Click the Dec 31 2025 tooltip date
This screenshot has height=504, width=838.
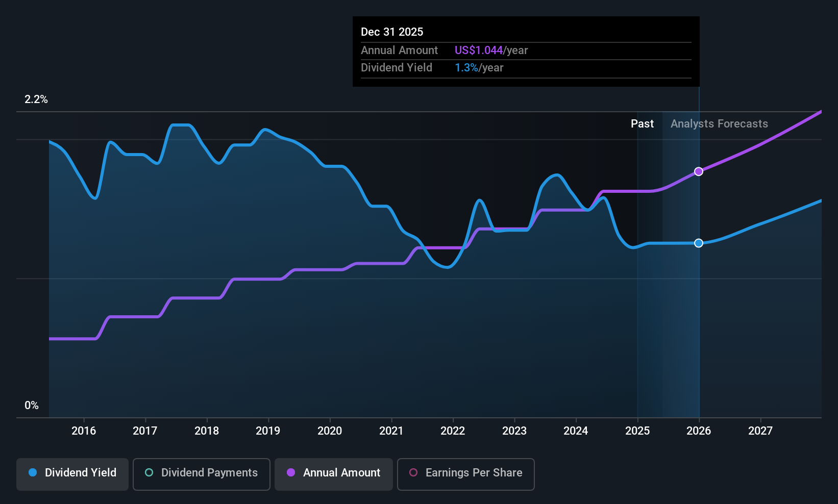(x=392, y=32)
